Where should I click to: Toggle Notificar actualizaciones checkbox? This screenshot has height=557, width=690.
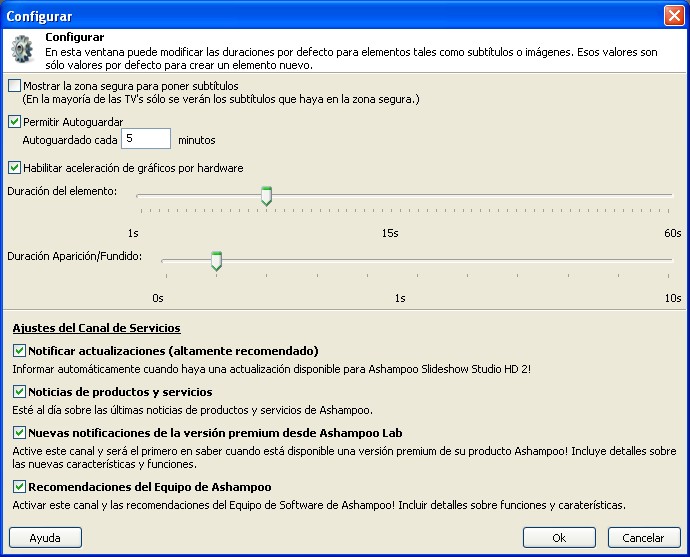click(x=19, y=351)
